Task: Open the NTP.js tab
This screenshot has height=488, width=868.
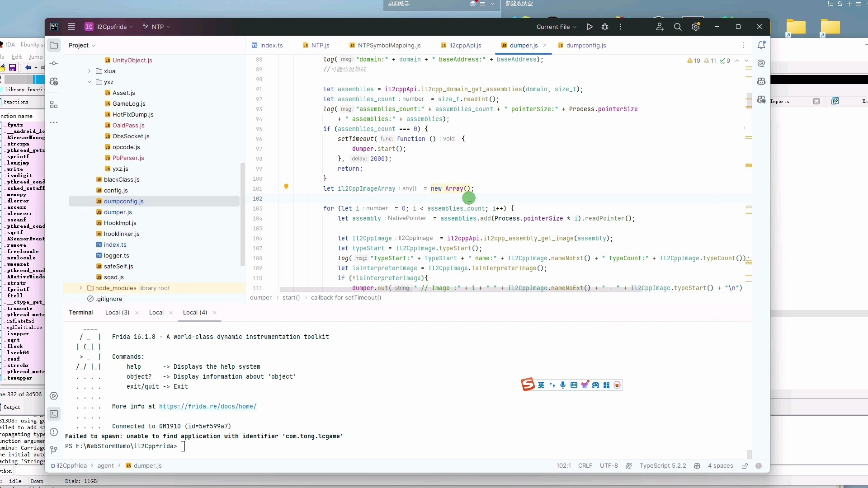Action: (x=320, y=45)
